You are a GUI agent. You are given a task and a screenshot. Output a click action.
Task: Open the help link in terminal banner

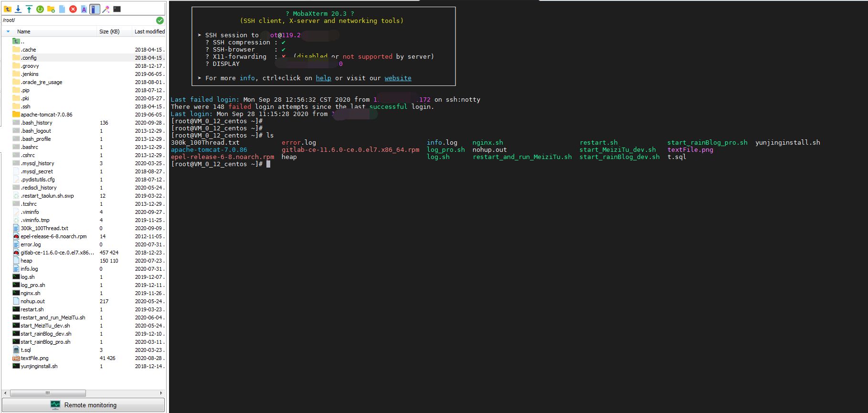[323, 78]
